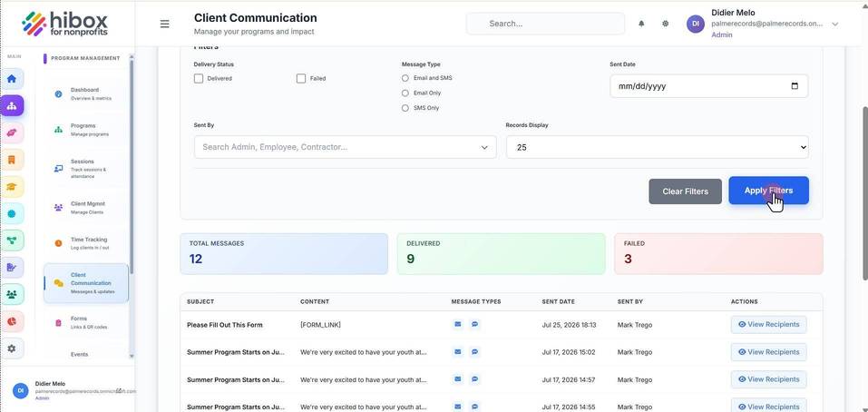Open Programs menu item
This screenshot has height=412, width=868.
click(86, 130)
